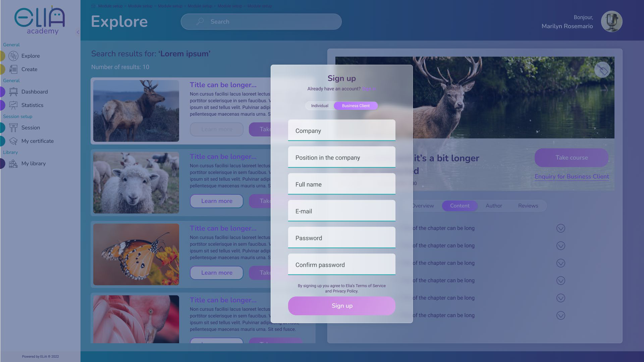644x362 pixels.
Task: Expand the last chapter chevron
Action: coord(560,315)
